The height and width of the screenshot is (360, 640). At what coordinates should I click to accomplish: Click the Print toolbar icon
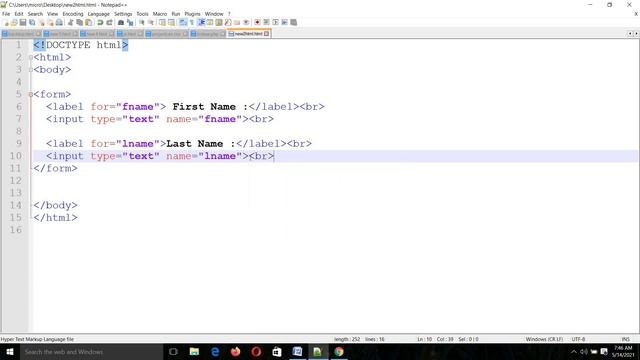[59, 22]
